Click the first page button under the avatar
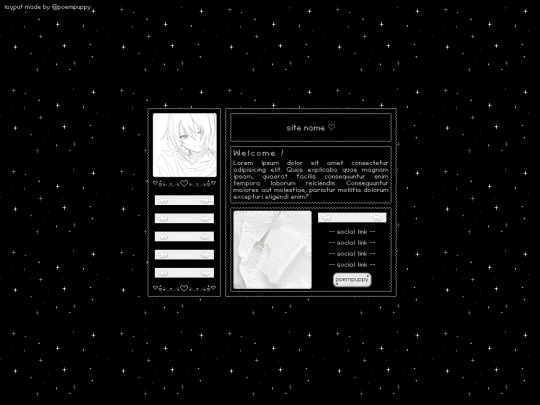 (184, 200)
